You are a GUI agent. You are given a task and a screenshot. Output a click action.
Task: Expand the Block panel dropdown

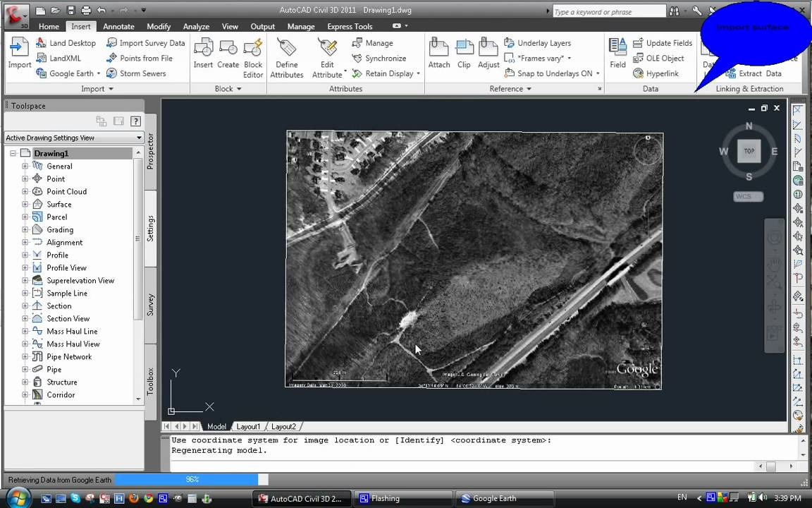228,89
